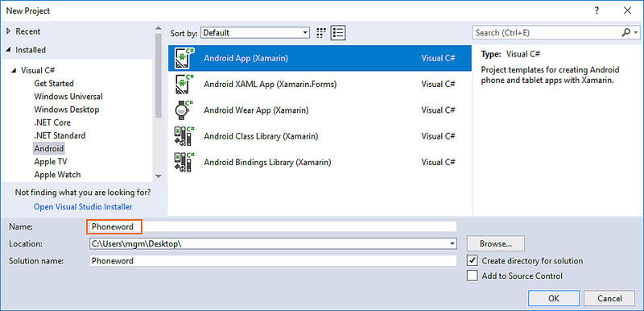644x311 pixels.
Task: Collapse the Visual C# tree node
Action: point(15,71)
